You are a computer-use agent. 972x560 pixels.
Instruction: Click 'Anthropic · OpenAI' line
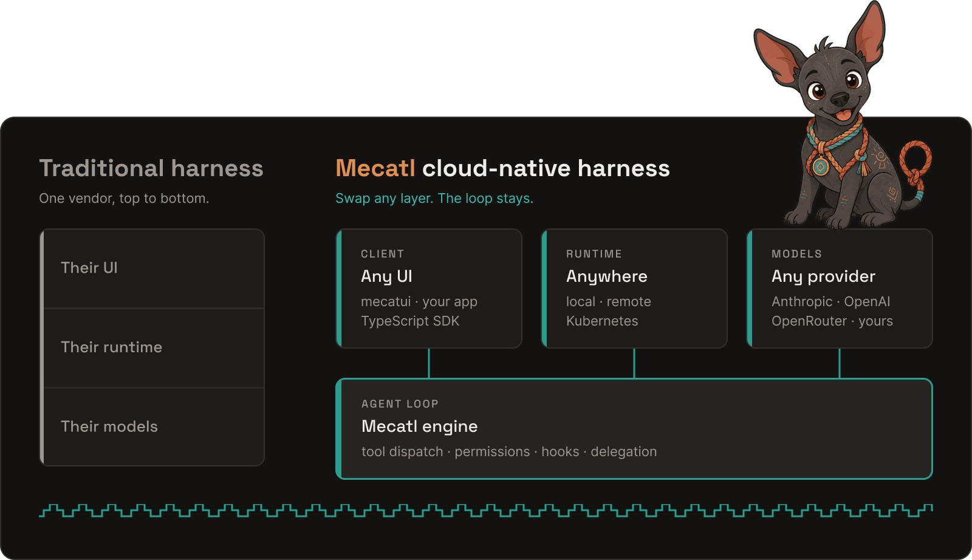pyautogui.click(x=830, y=302)
